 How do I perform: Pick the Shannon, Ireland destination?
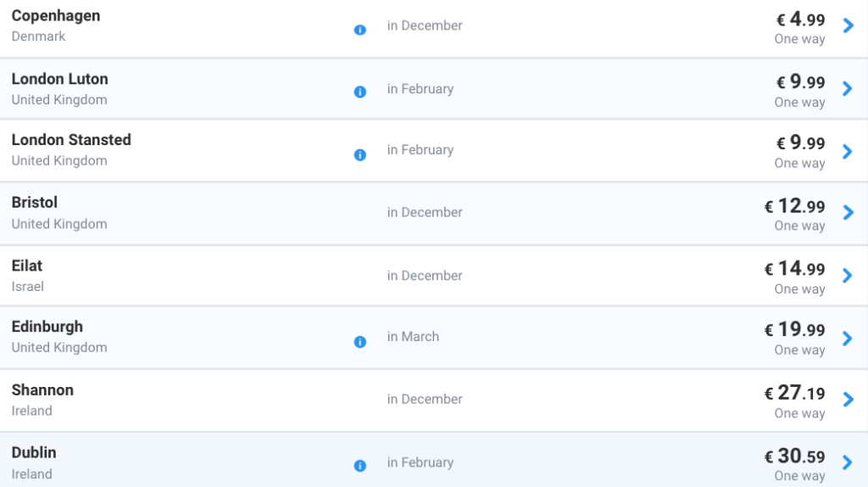point(42,390)
